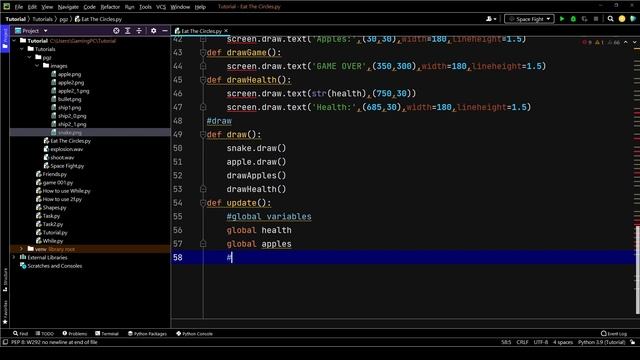Click the green Debug bug icon
The image size is (640, 360).
pos(573,19)
